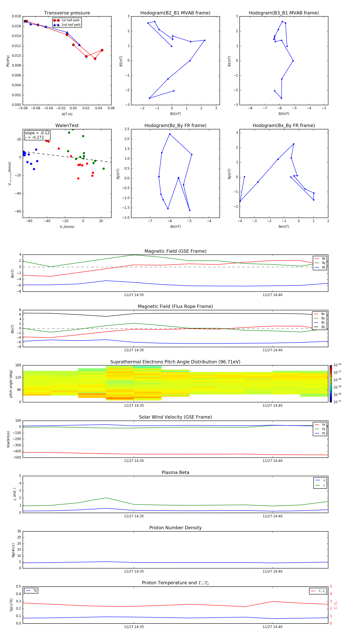Click the red Te/Tp right axis label
This screenshot has width=351, height=644.
point(336,605)
